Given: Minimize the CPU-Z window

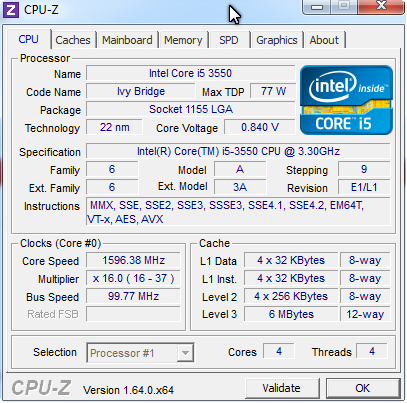Looking at the screenshot, I should 316,6.
